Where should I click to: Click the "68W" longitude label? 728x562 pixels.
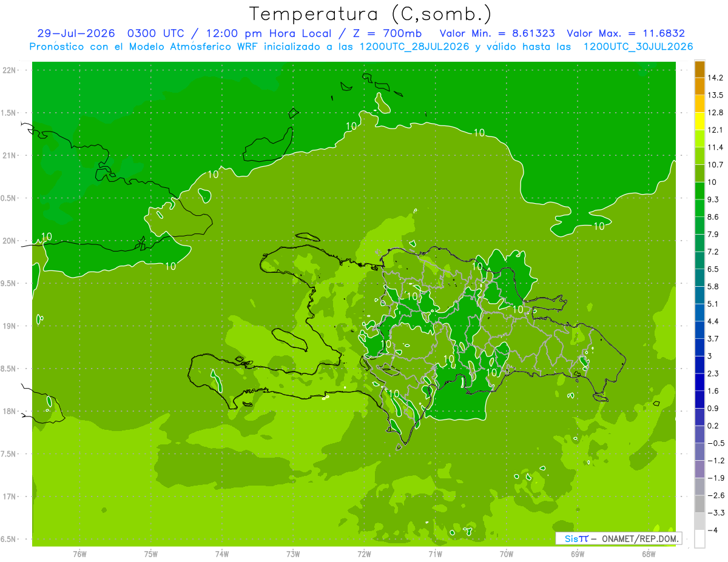(x=648, y=554)
